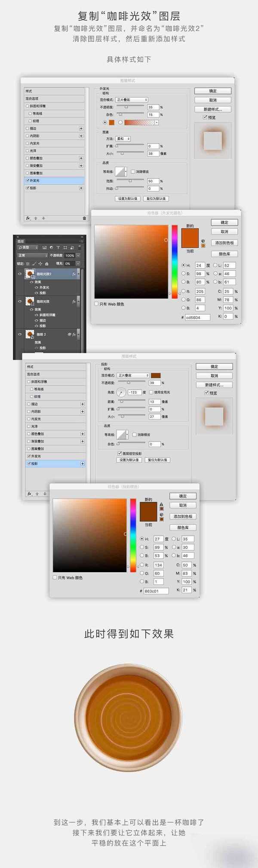
Task: Click the drop shadow color swatch
Action: coord(155,375)
